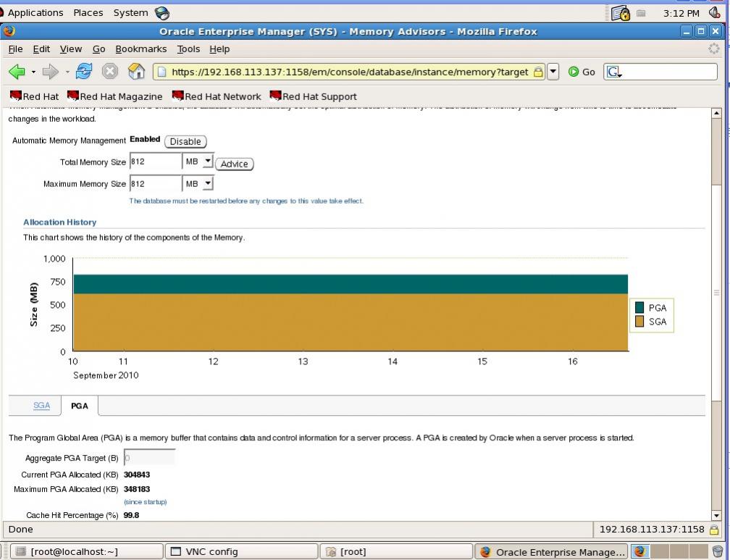Viewport: 730px width, 560px height.
Task: Open the Red Hat bookmark
Action: coord(35,96)
